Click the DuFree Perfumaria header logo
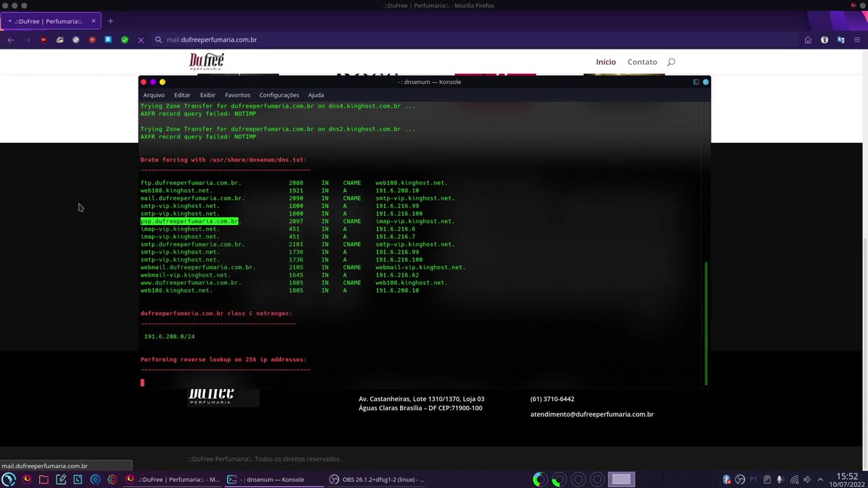Viewport: 868px width, 488px height. pos(206,62)
